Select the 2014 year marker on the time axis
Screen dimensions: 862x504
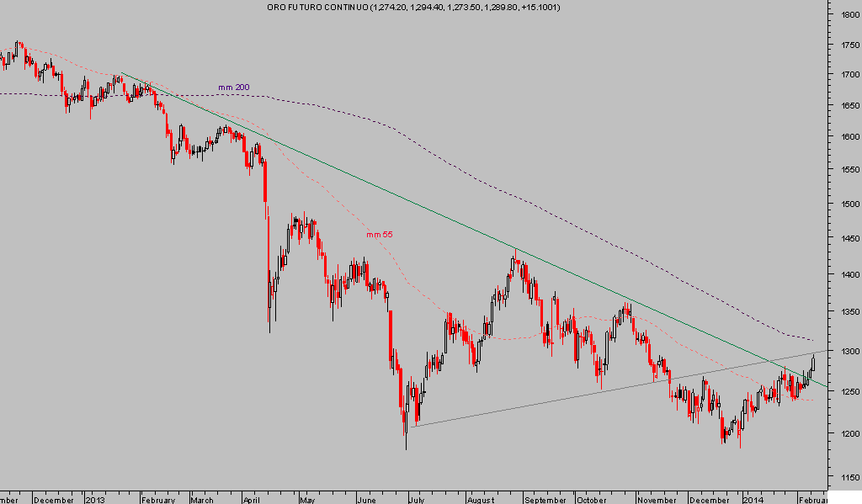coord(753,498)
